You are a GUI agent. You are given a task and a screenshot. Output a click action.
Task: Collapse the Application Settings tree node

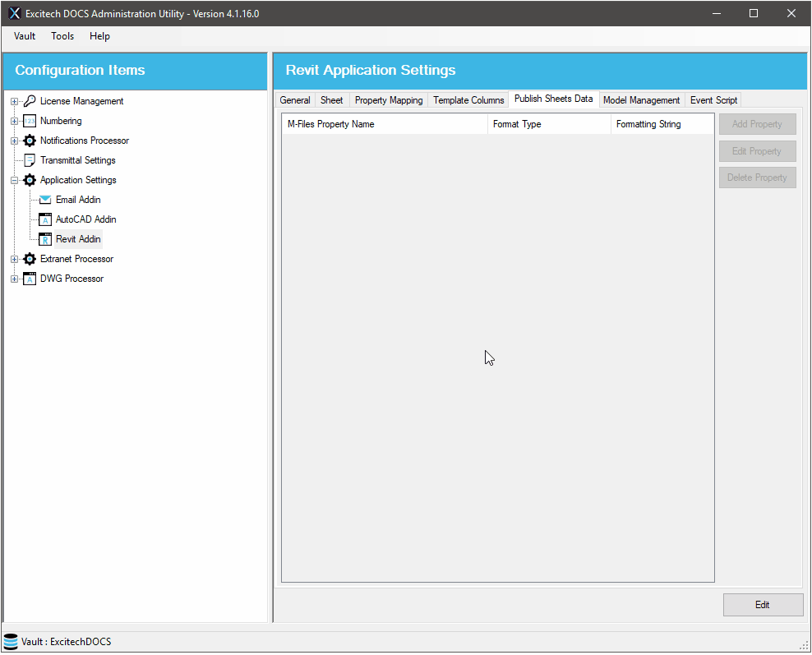[13, 180]
